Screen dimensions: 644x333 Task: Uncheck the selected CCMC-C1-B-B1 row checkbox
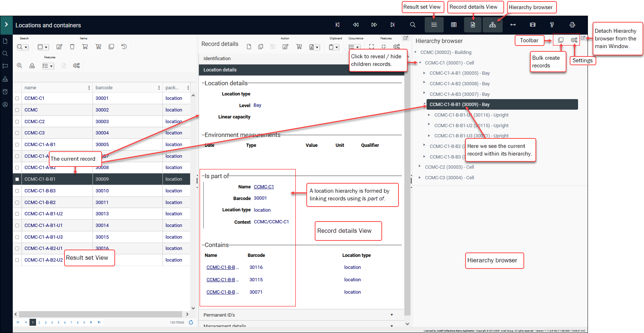pyautogui.click(x=17, y=179)
